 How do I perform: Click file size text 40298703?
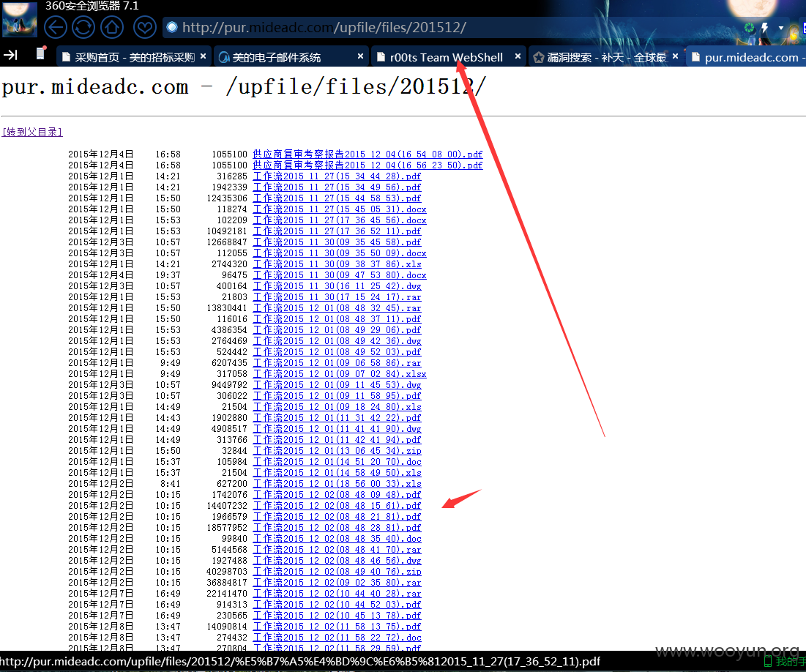(x=227, y=572)
